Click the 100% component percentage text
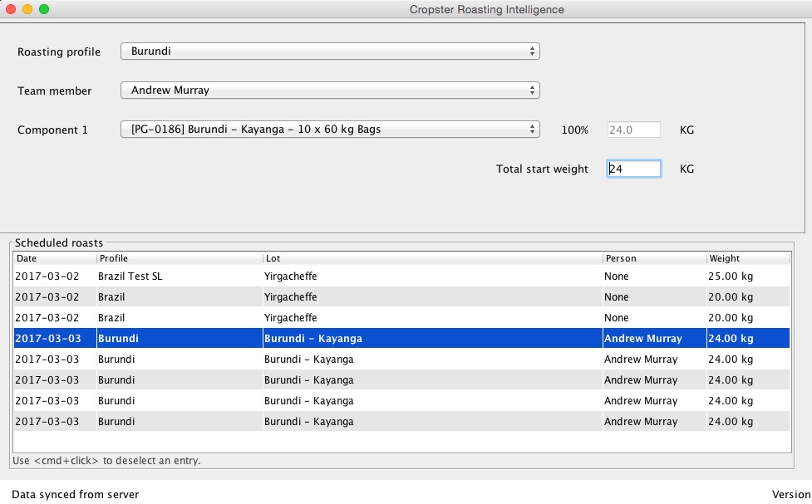Image resolution: width=812 pixels, height=504 pixels. (x=575, y=130)
